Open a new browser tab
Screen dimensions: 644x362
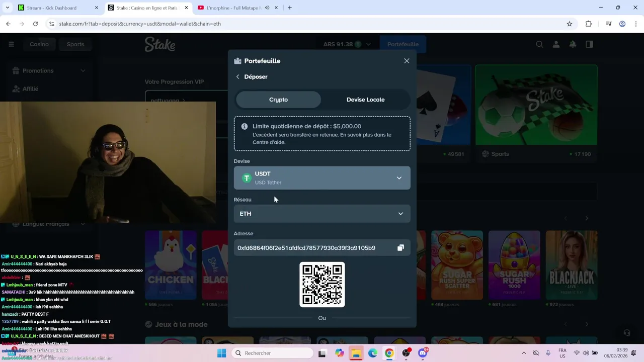(x=289, y=8)
